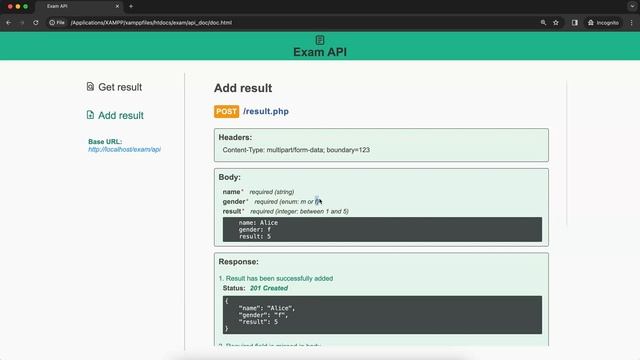Select the Exam API browser tab
Viewport: 640px width, 360px height.
78,6
